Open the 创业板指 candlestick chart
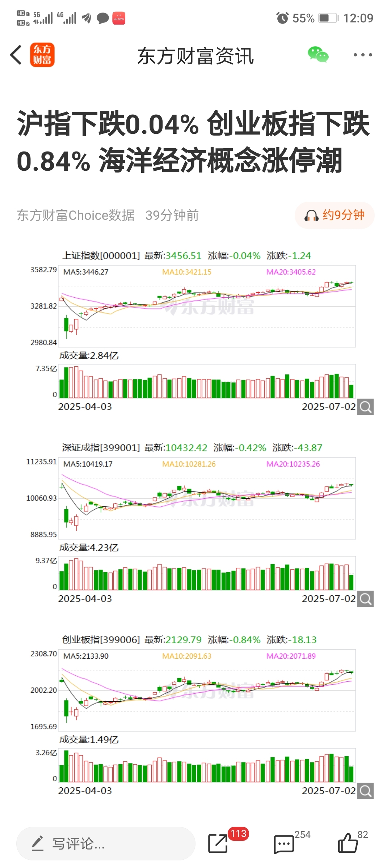 pyautogui.click(x=207, y=690)
